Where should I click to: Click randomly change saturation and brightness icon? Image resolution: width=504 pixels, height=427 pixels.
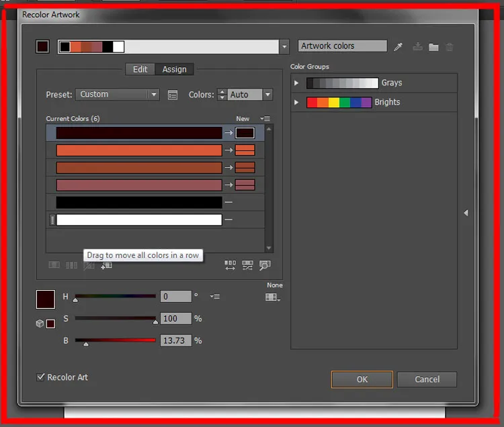(247, 266)
